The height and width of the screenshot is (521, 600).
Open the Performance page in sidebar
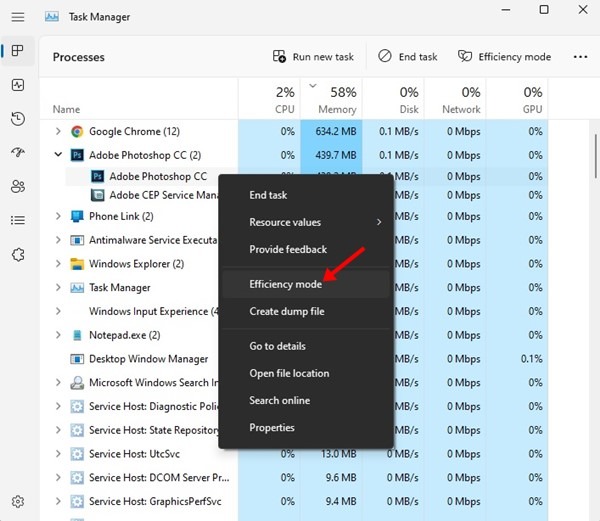tap(17, 85)
